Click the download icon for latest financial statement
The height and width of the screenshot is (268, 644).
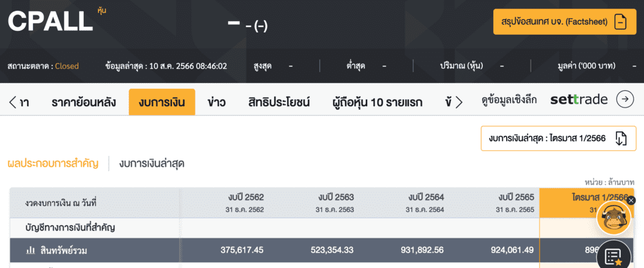pyautogui.click(x=621, y=139)
